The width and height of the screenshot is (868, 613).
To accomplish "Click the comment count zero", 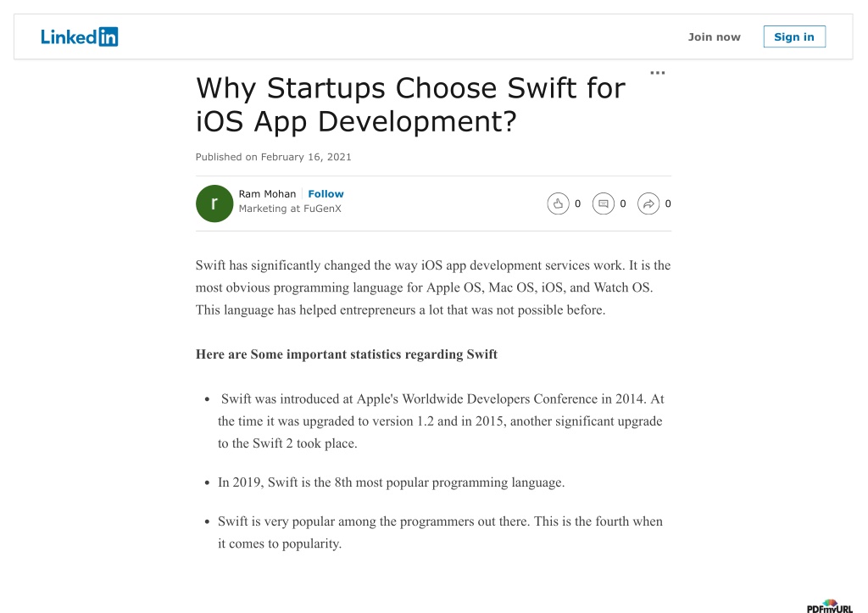I will pyautogui.click(x=623, y=203).
